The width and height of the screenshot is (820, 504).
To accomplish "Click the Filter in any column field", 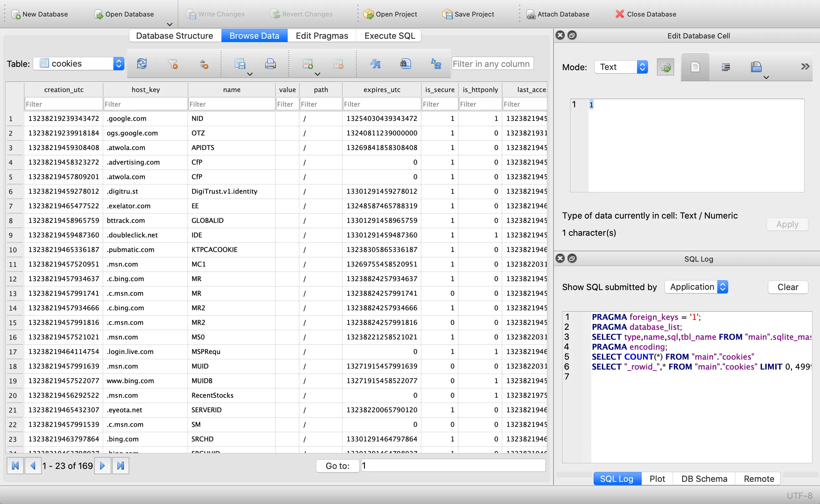I will (492, 64).
